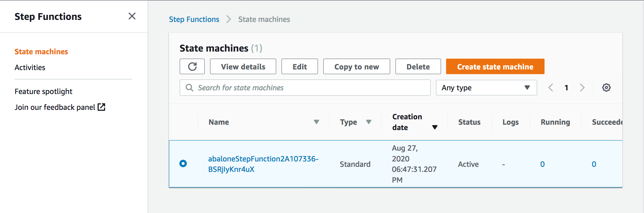Open State machines in sidebar
This screenshot has height=213, width=644.
click(x=41, y=52)
